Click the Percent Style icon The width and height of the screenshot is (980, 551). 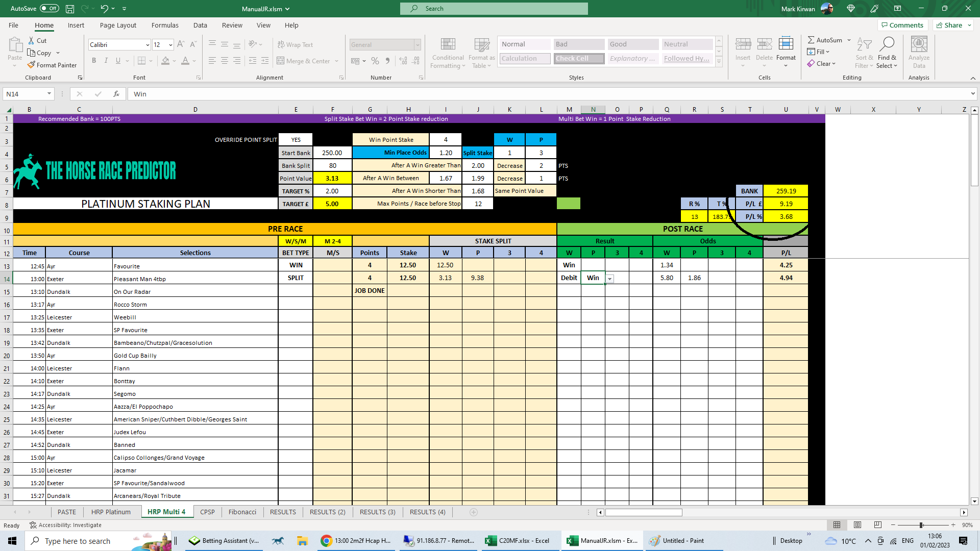(375, 61)
